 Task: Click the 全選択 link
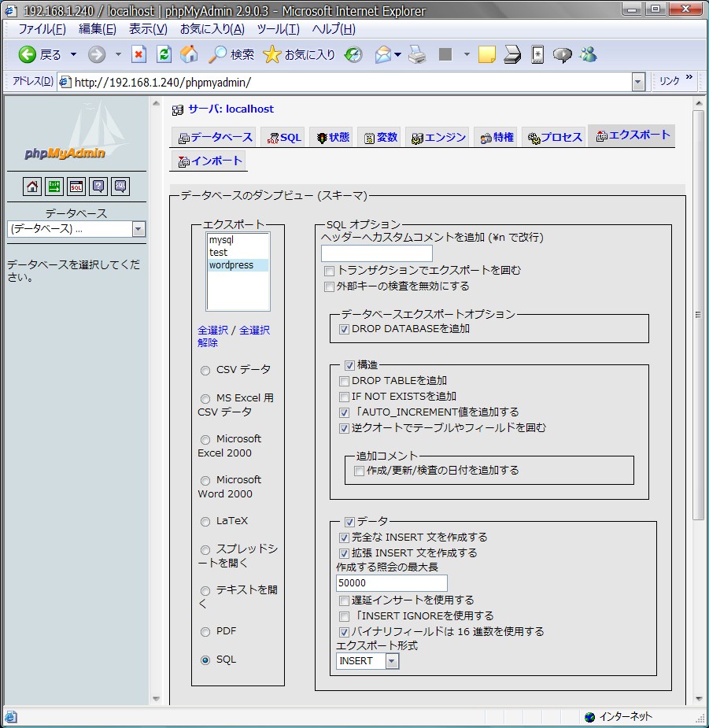212,330
